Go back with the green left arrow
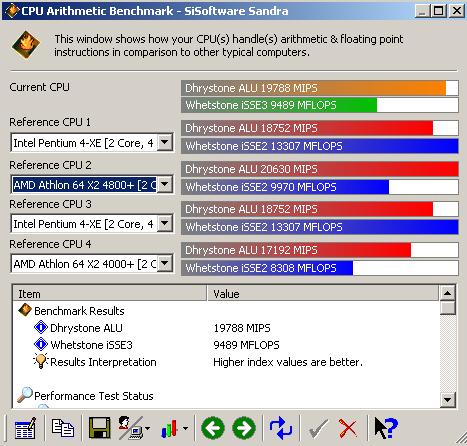 (x=213, y=428)
